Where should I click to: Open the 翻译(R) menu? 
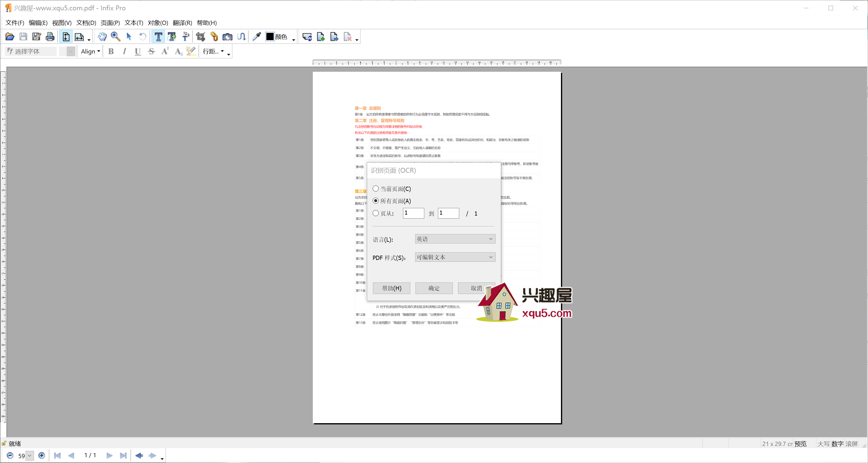point(182,22)
